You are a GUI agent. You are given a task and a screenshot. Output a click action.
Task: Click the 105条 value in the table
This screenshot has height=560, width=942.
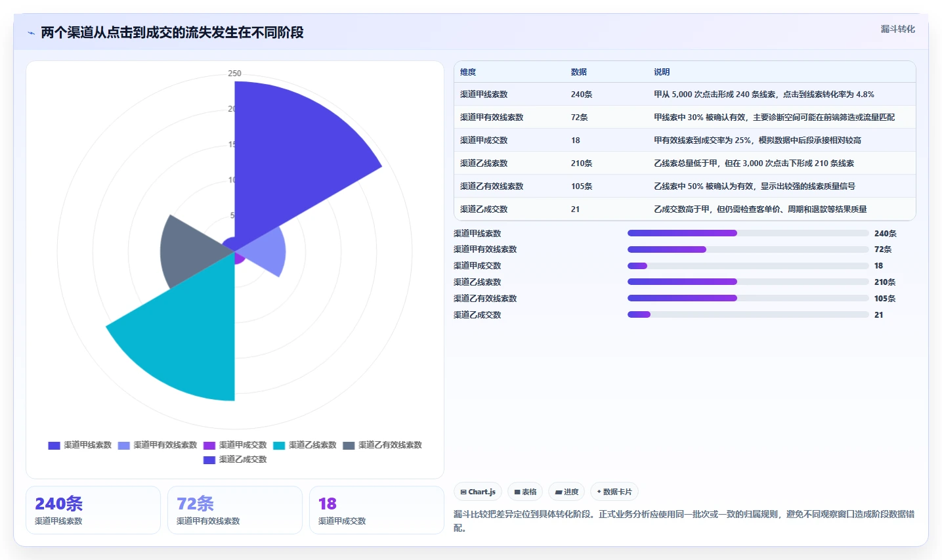click(x=582, y=186)
